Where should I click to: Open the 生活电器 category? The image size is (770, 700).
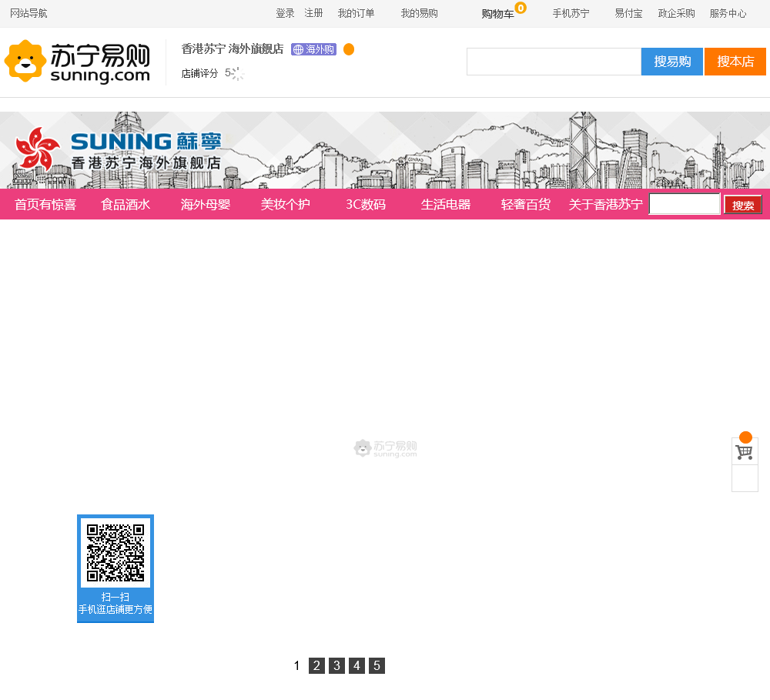[445, 204]
